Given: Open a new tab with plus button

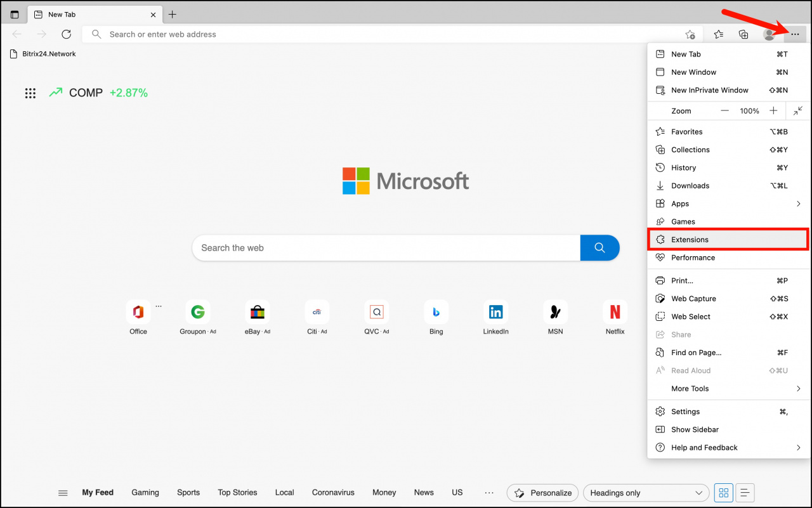Looking at the screenshot, I should click(x=173, y=15).
